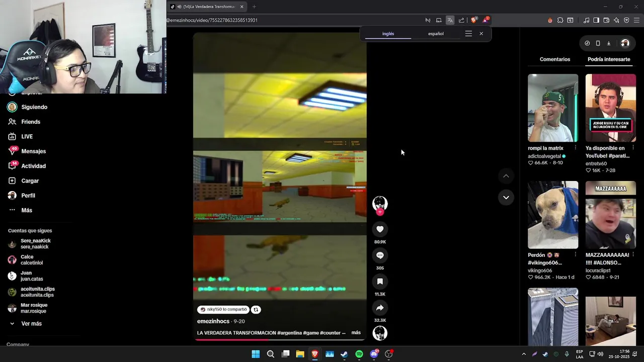Open the browser extensions puzzle icon
Image resolution: width=644 pixels, height=362 pixels.
pos(560,20)
